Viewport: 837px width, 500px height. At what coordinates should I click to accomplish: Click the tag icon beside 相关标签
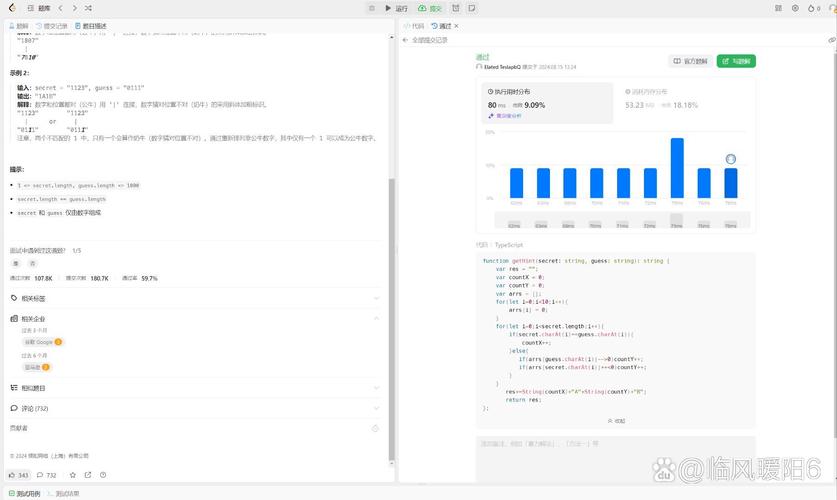(14, 298)
